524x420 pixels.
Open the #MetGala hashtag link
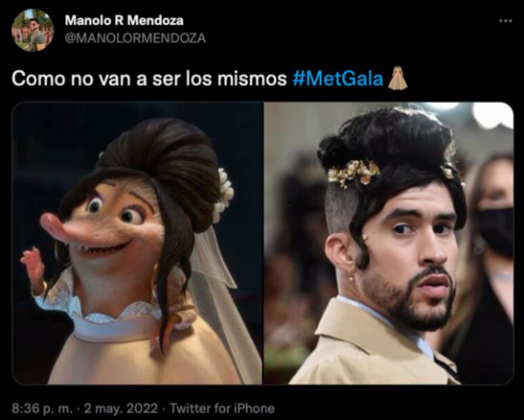coord(338,79)
